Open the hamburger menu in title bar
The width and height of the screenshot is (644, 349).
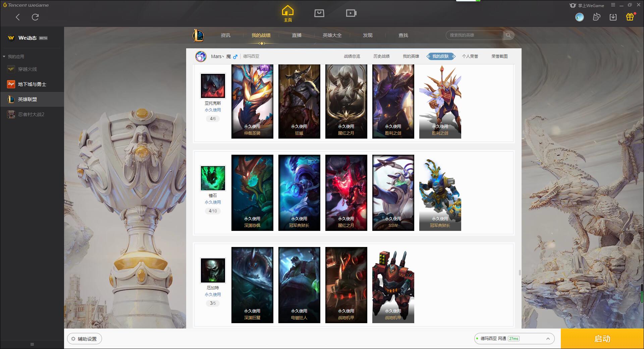[x=613, y=5]
